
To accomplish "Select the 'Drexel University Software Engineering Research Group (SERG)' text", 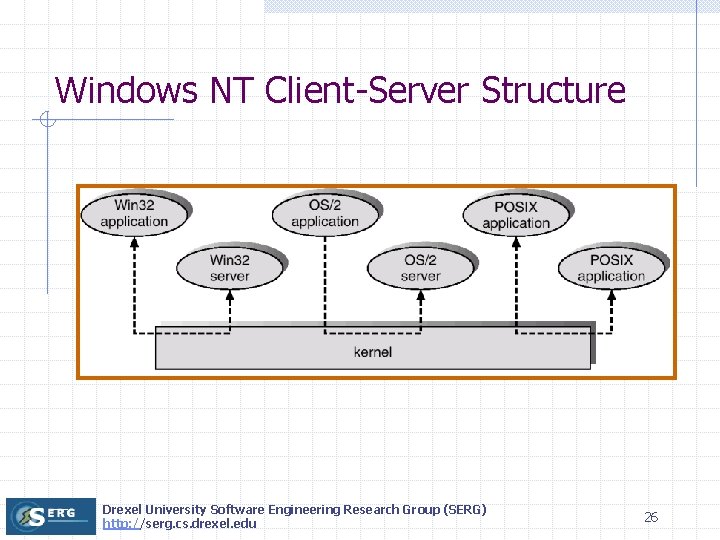I will click(x=294, y=510).
